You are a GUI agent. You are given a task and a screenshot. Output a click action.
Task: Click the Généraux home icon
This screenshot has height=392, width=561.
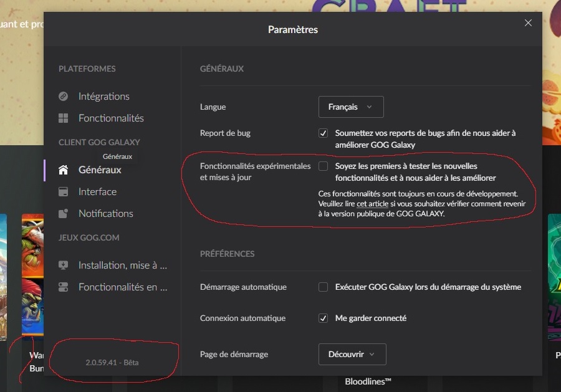pyautogui.click(x=64, y=170)
